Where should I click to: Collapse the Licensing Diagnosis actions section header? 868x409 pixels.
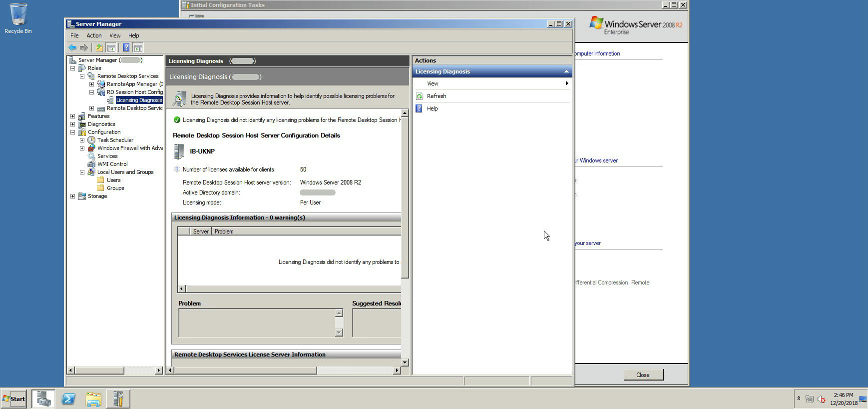[x=566, y=71]
